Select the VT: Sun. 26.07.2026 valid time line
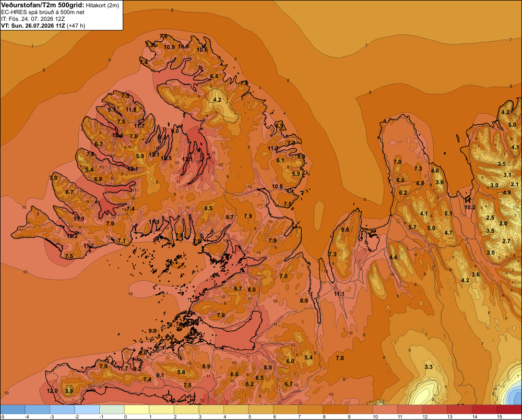The height and width of the screenshot is (420, 522). click(43, 26)
